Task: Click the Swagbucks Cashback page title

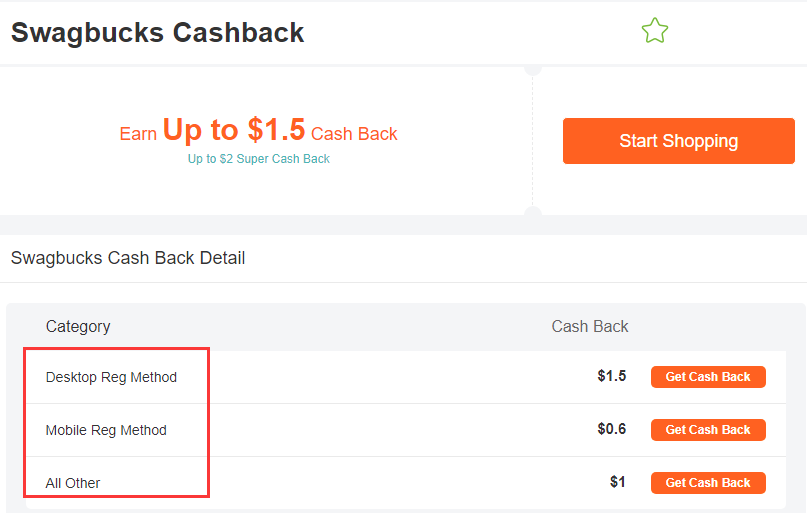Action: pos(157,32)
